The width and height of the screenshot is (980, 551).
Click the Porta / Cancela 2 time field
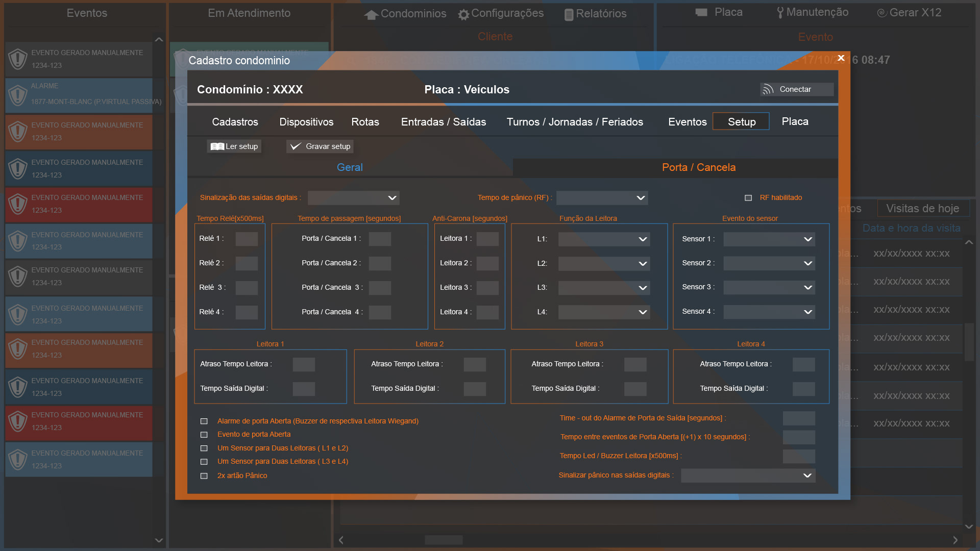380,264
